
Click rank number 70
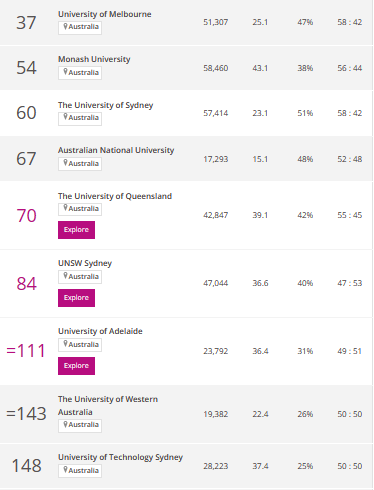coord(26,216)
